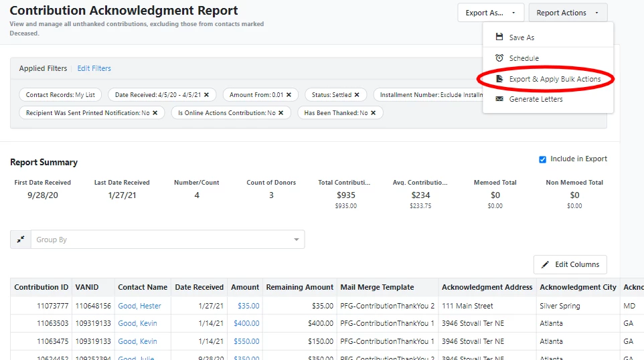
Task: Sort by Date Received column header
Action: coord(199,287)
